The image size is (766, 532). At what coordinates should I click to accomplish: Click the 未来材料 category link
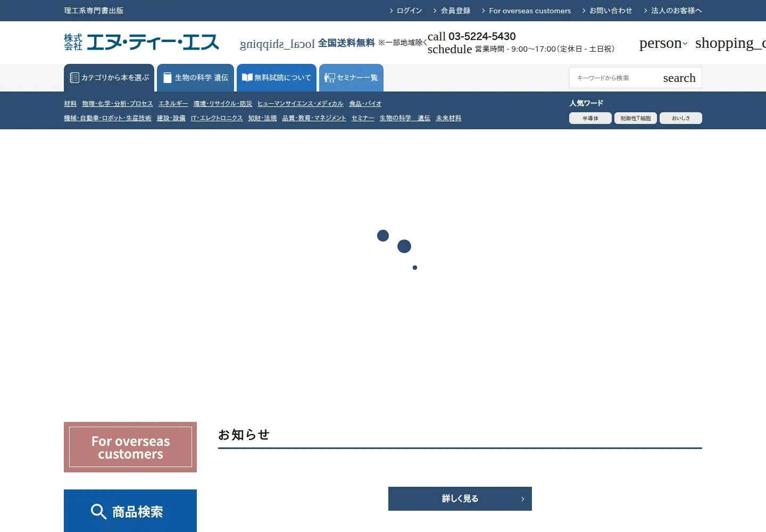pyautogui.click(x=448, y=118)
